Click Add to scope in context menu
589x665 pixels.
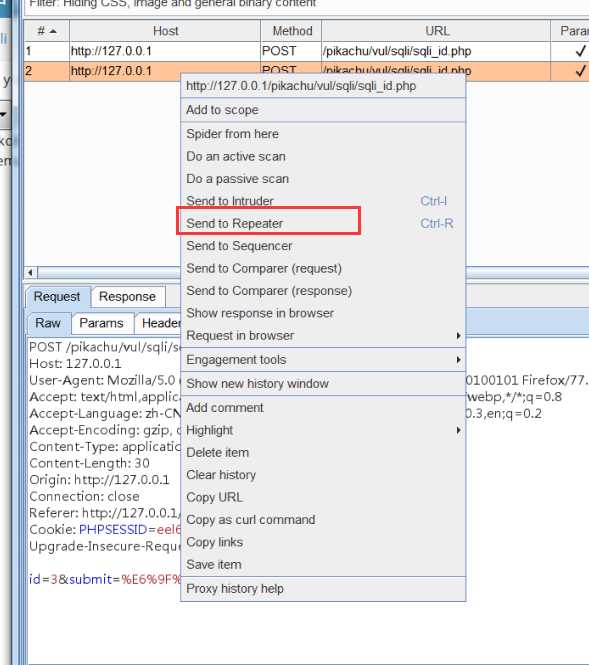pyautogui.click(x=222, y=110)
